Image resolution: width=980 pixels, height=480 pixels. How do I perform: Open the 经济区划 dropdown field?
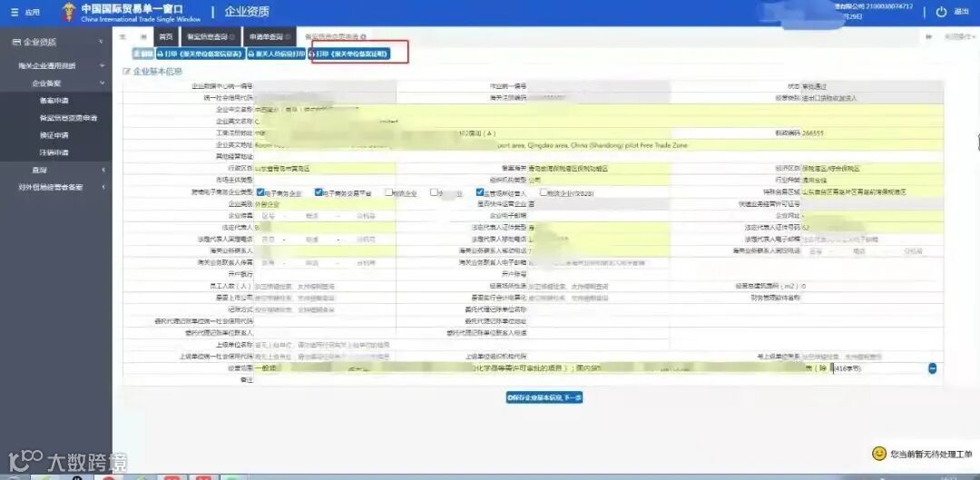872,169
